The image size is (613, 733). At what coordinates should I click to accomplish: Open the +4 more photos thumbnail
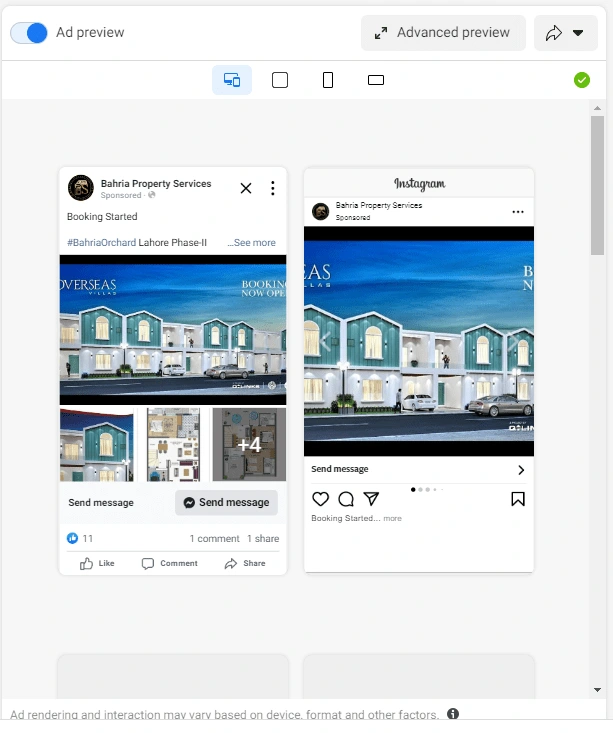coord(249,445)
